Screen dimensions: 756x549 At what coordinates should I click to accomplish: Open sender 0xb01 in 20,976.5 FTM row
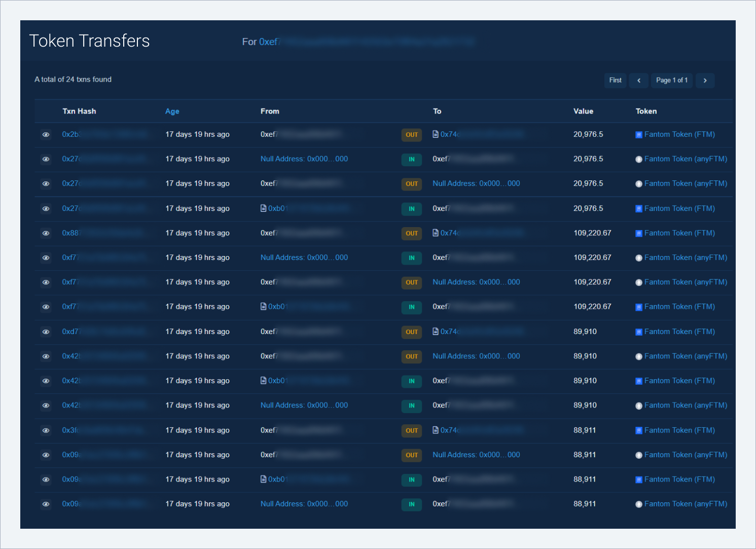305,208
